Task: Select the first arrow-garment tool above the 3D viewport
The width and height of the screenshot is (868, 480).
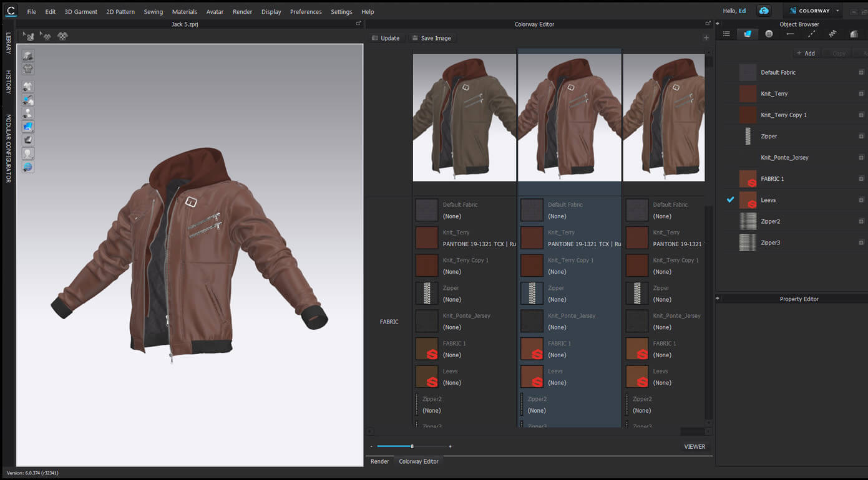Action: 29,36
